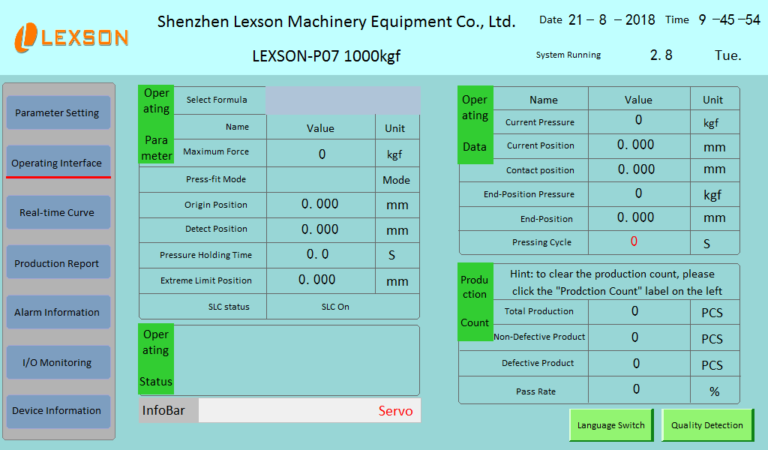Viewport: 768px width, 450px height.
Task: Click the InfoBar Servo message field
Action: coord(309,411)
